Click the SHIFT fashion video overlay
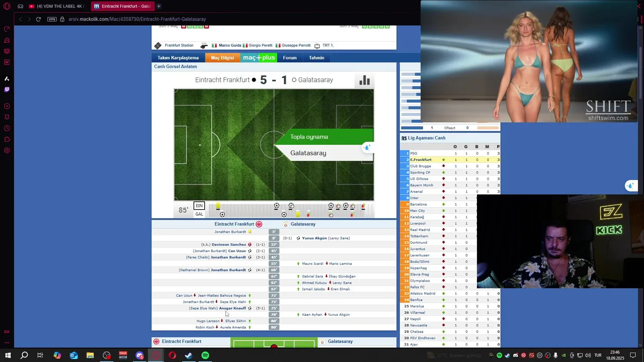Image resolution: width=644 pixels, height=362 pixels. [x=529, y=61]
